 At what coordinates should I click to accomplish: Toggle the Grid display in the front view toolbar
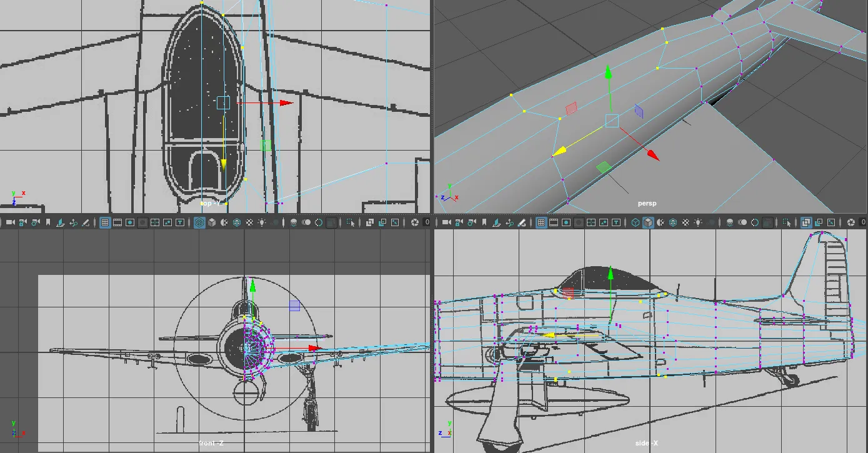point(105,222)
